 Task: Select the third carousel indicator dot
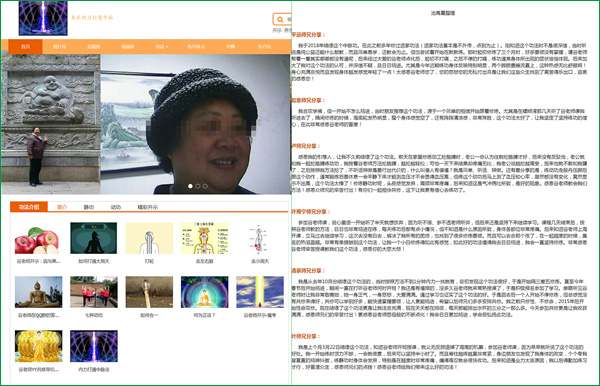(205, 186)
